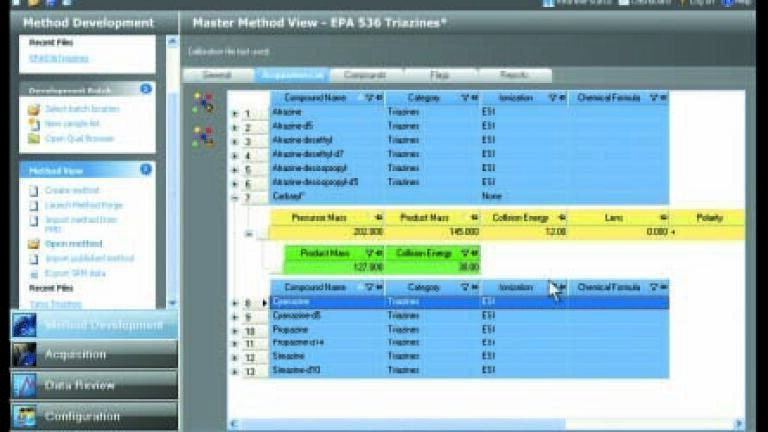
Task: Expand compound row 2 Atrazine-d5
Action: point(235,128)
